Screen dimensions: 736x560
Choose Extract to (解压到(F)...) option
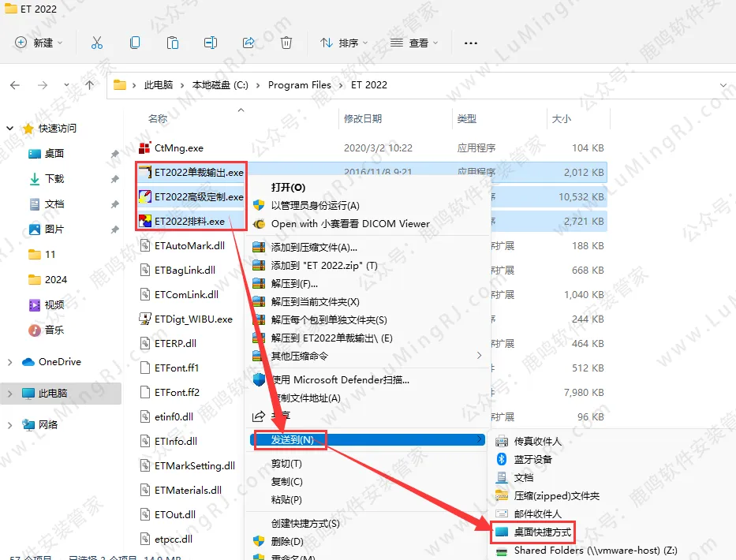tap(294, 283)
